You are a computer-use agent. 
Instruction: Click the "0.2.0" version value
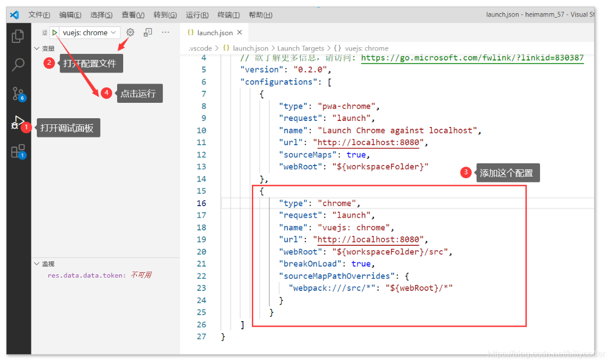click(x=310, y=70)
